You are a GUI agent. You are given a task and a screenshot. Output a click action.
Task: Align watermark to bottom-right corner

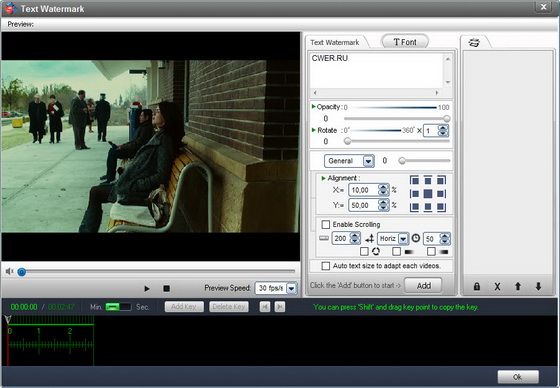point(441,207)
